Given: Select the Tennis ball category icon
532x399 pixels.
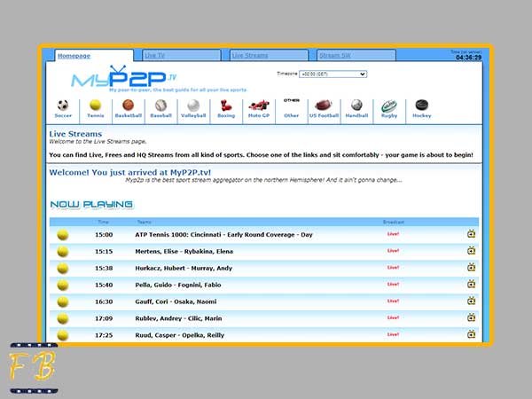Looking at the screenshot, I should [x=96, y=106].
